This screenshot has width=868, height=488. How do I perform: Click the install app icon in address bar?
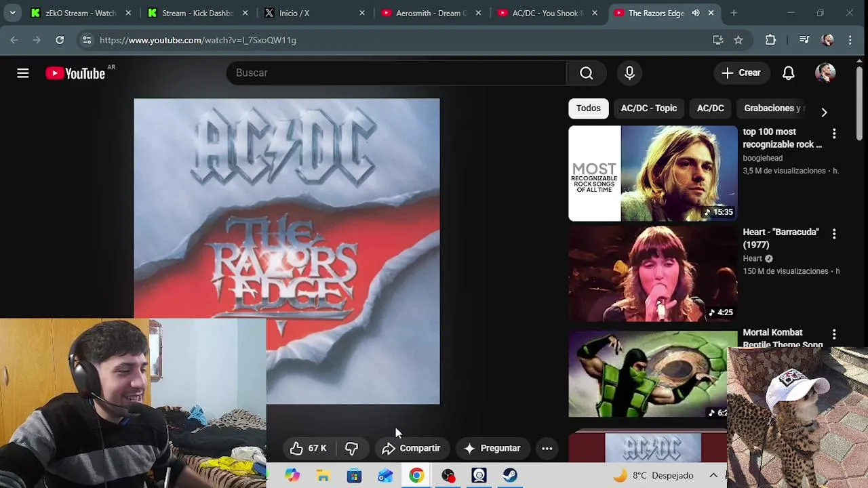point(717,40)
